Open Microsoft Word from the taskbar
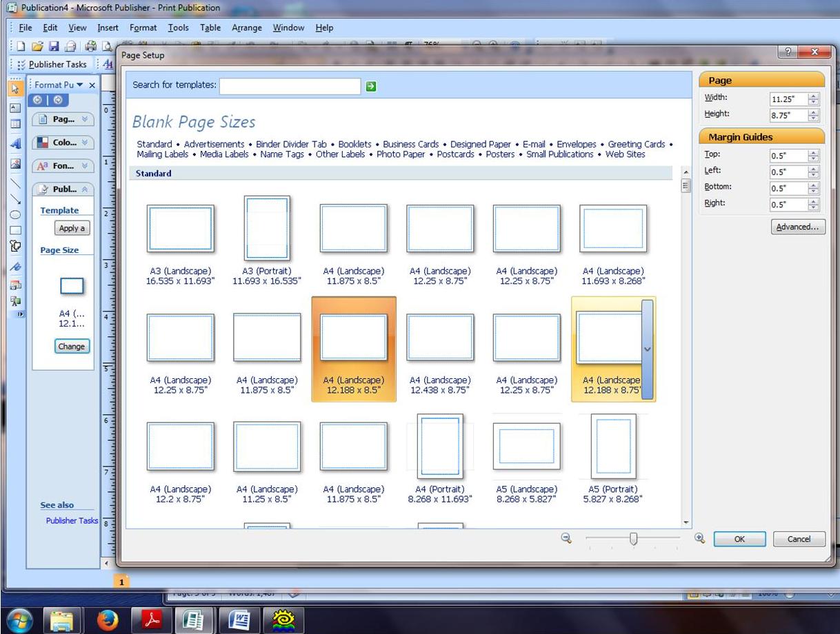The width and height of the screenshot is (840, 634). pyautogui.click(x=239, y=621)
